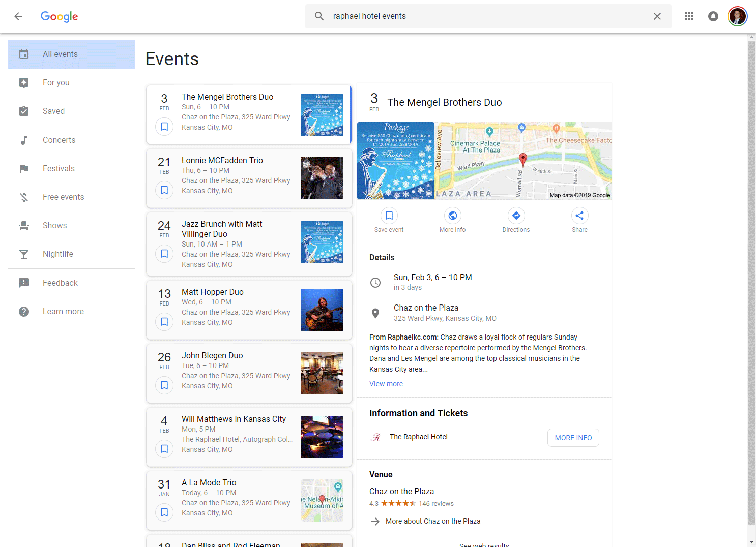Bookmark The Mengel Brothers Duo card
The image size is (756, 549).
(x=164, y=126)
